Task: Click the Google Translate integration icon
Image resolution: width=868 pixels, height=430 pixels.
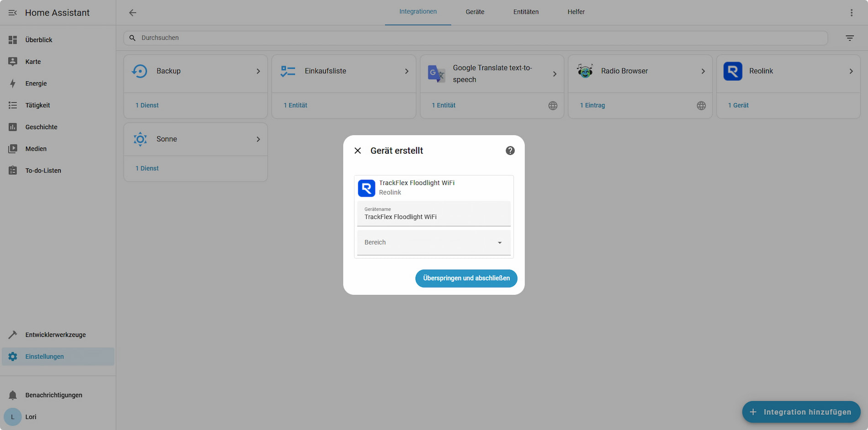Action: tap(436, 73)
